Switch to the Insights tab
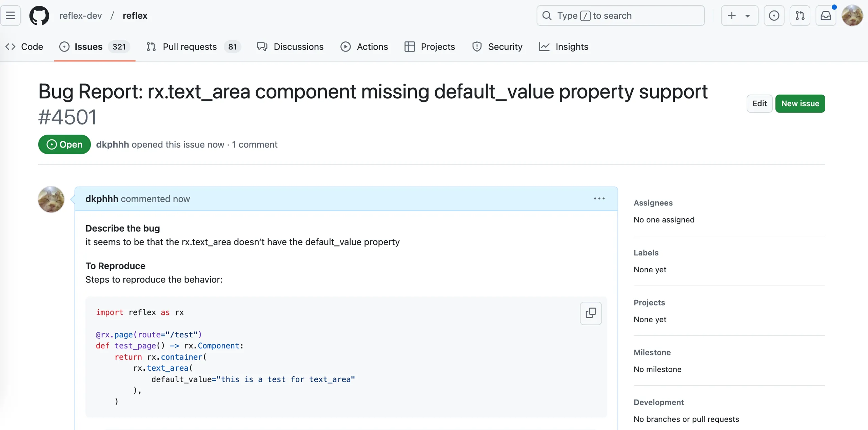 tap(564, 46)
